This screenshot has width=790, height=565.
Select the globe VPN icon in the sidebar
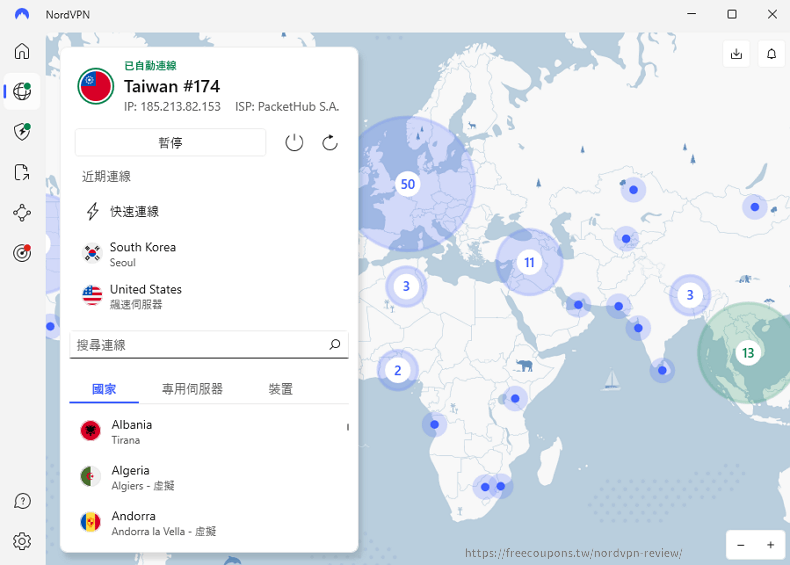point(22,91)
